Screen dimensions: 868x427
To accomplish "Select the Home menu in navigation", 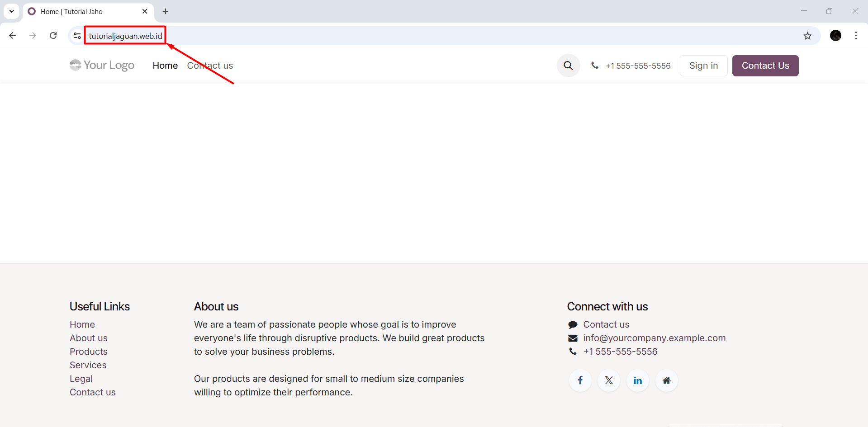I will (165, 66).
